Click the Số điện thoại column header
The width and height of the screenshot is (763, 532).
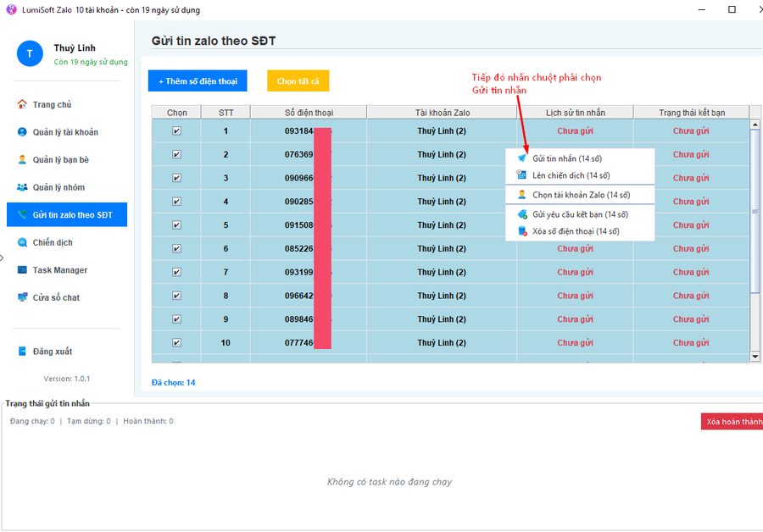[309, 112]
